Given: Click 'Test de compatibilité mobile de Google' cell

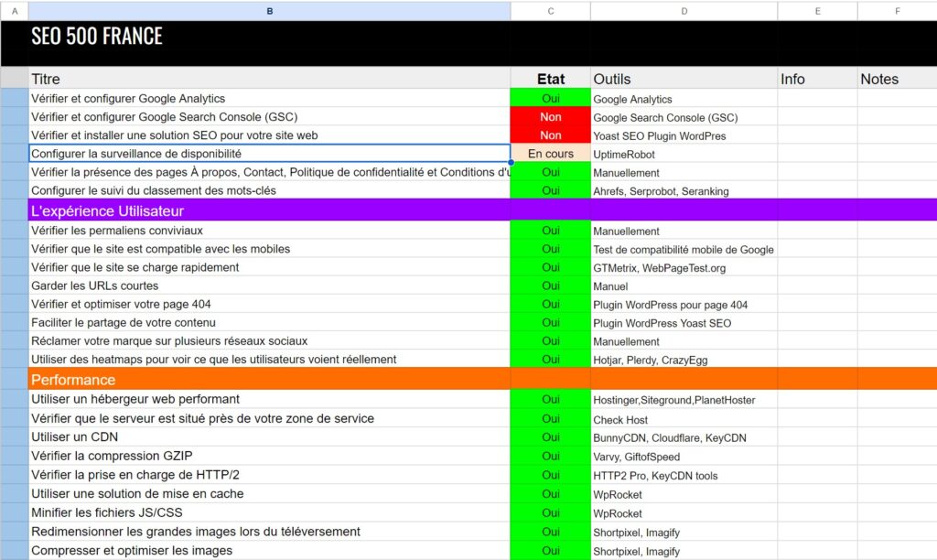Looking at the screenshot, I should coord(684,250).
